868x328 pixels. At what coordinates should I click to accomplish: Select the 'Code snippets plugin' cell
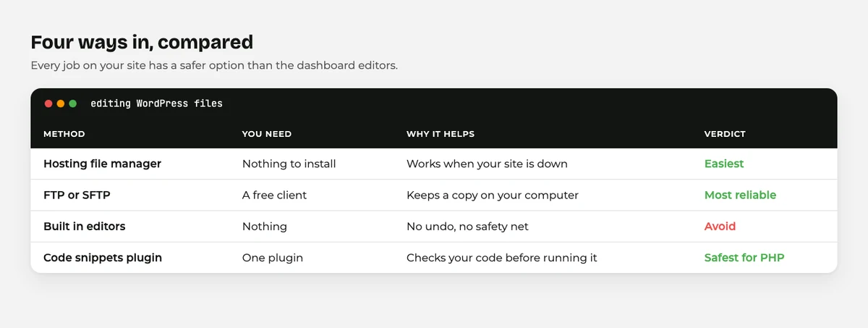[x=103, y=257]
